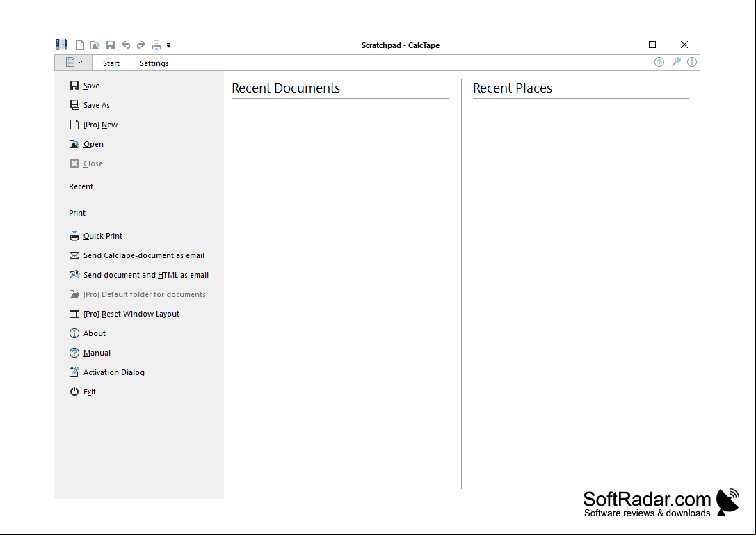Expand the quick access toolbar customize arrow
The width and height of the screenshot is (756, 535).
169,45
